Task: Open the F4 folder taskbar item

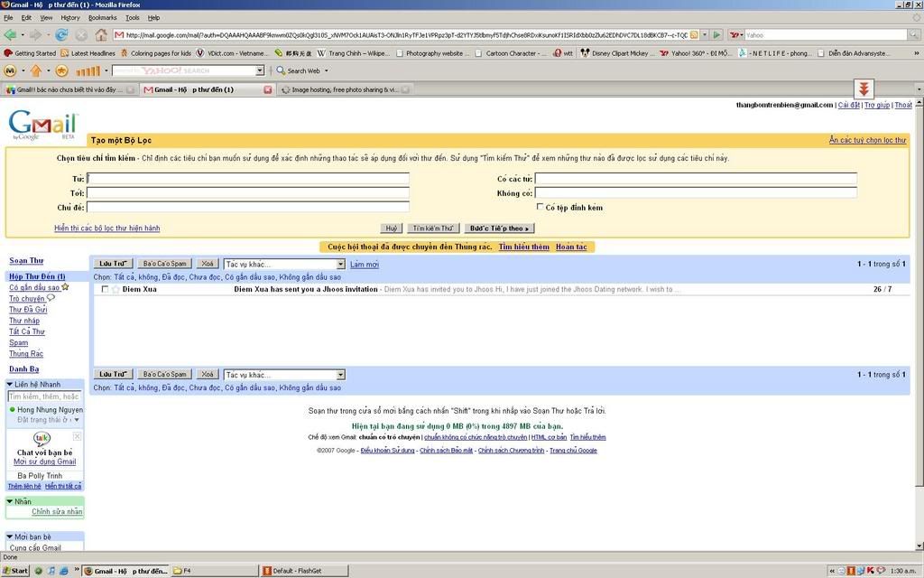Action: (x=215, y=571)
